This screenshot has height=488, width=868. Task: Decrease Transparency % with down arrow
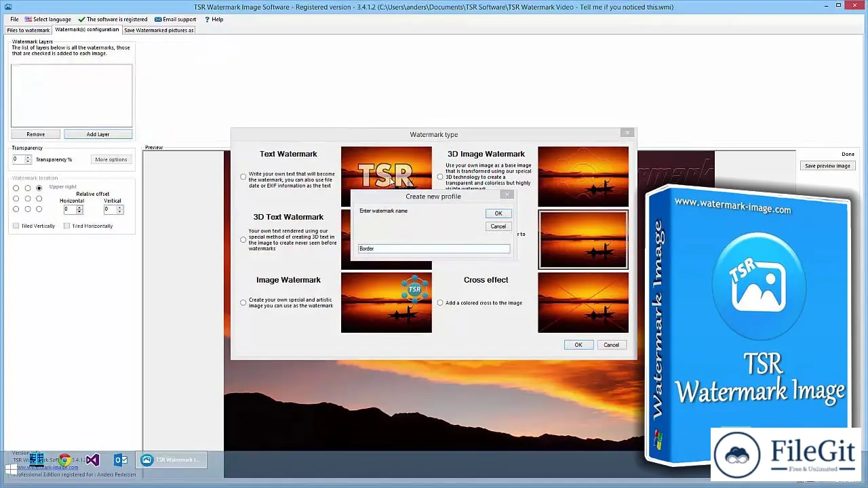tap(28, 161)
